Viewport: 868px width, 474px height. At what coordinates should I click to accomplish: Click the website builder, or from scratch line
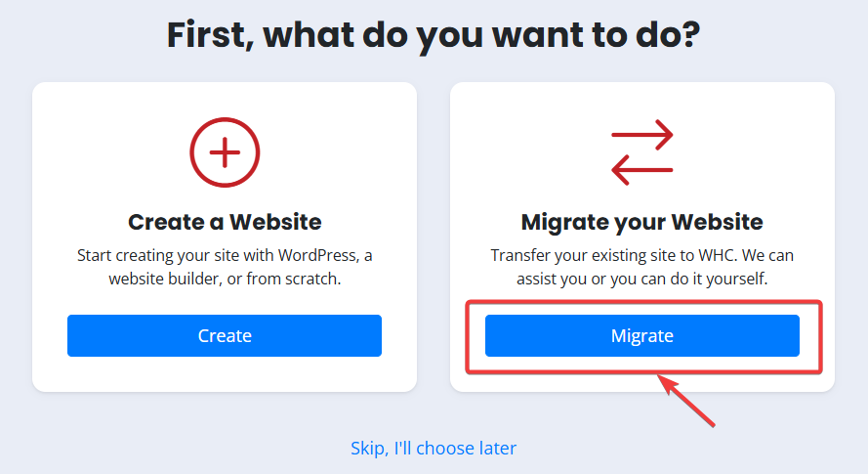point(225,279)
